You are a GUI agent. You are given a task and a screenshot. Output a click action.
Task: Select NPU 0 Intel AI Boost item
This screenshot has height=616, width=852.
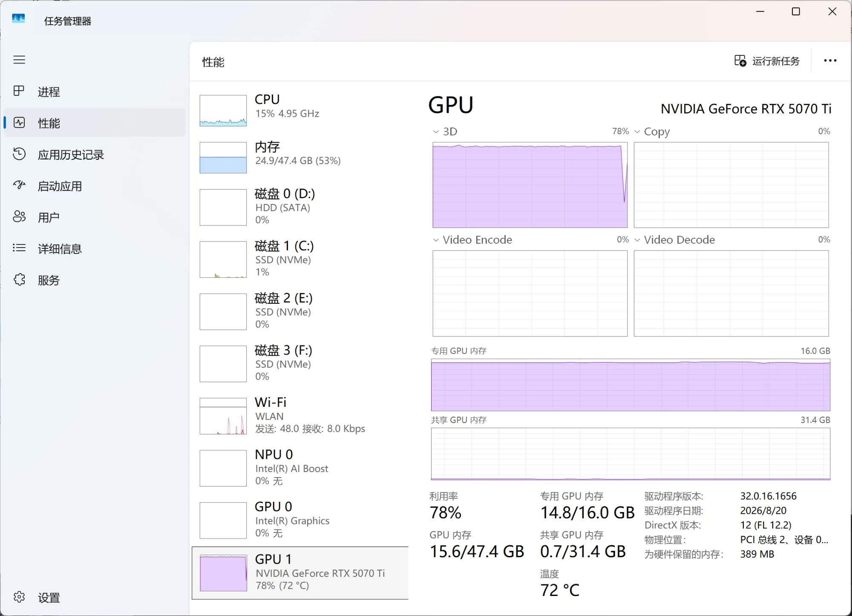300,468
